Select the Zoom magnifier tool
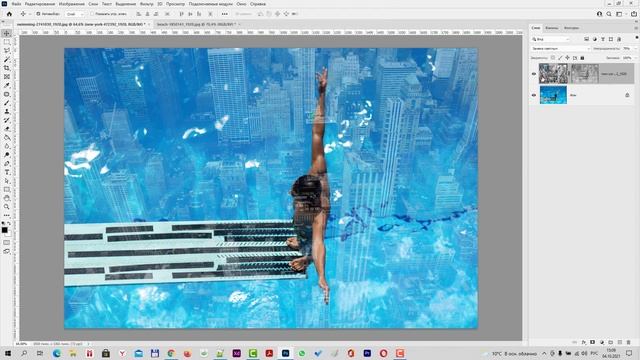Image resolution: width=640 pixels, height=360 pixels. click(x=7, y=207)
